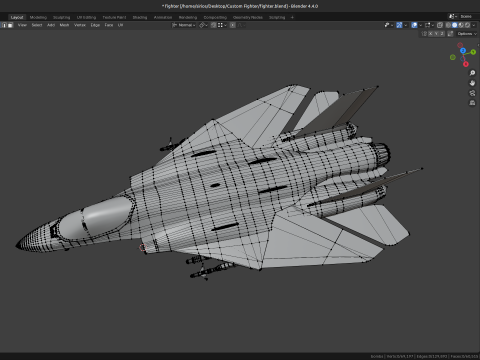Toggle X-ray view icon
This screenshot has width=480, height=360.
click(x=440, y=25)
